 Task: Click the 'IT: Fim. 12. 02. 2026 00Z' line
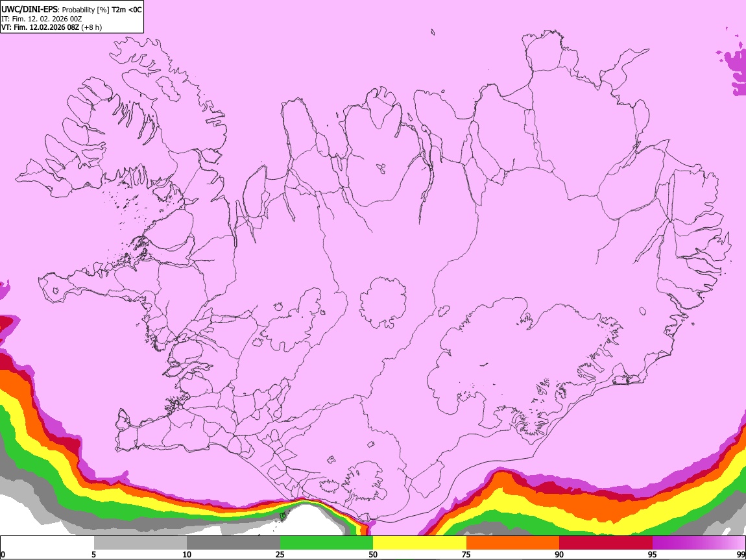pyautogui.click(x=42, y=19)
